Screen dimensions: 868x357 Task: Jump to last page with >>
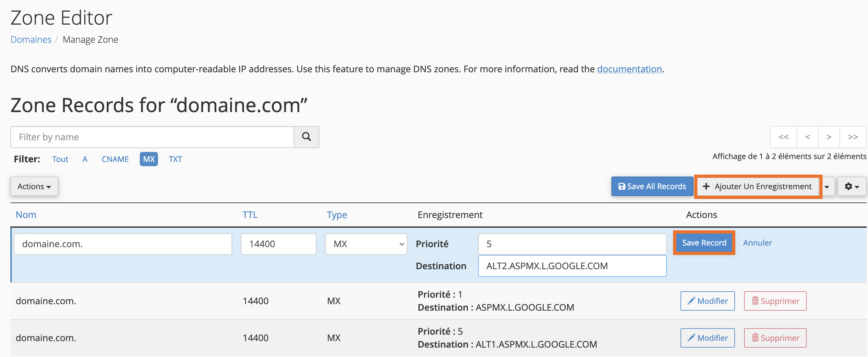[853, 137]
